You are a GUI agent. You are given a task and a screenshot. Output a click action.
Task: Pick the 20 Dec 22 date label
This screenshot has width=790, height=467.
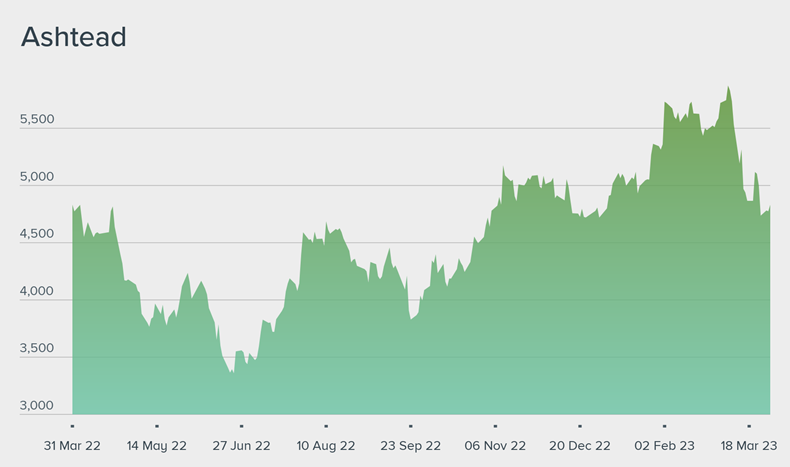point(580,445)
